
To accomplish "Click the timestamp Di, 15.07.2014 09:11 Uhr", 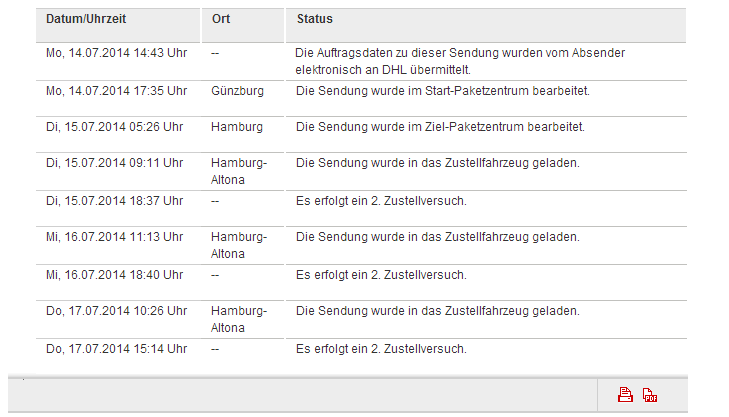I will pos(114,163).
